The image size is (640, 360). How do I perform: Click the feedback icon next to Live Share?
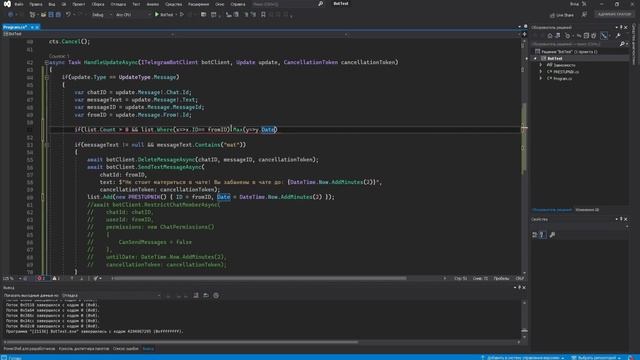(x=584, y=15)
